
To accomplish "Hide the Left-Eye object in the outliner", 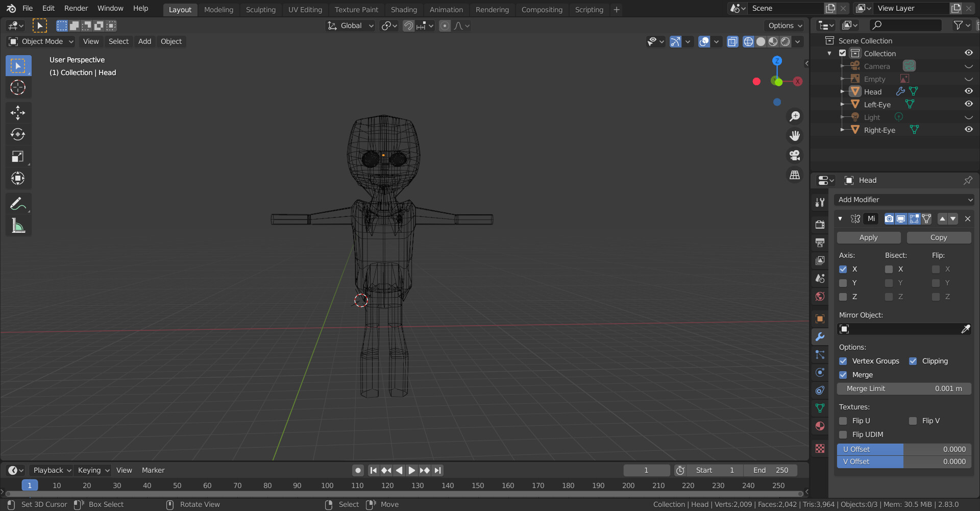I will 968,104.
